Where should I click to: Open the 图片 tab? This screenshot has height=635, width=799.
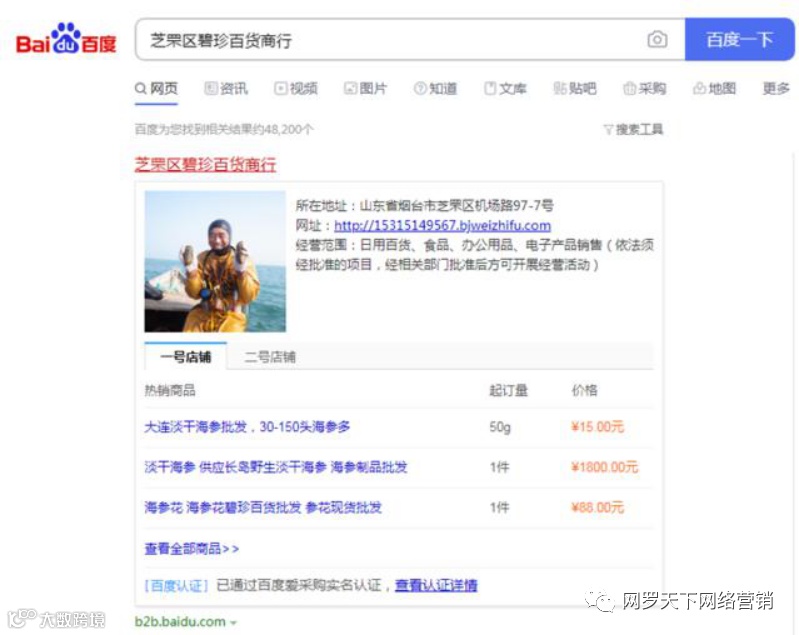pyautogui.click(x=366, y=89)
